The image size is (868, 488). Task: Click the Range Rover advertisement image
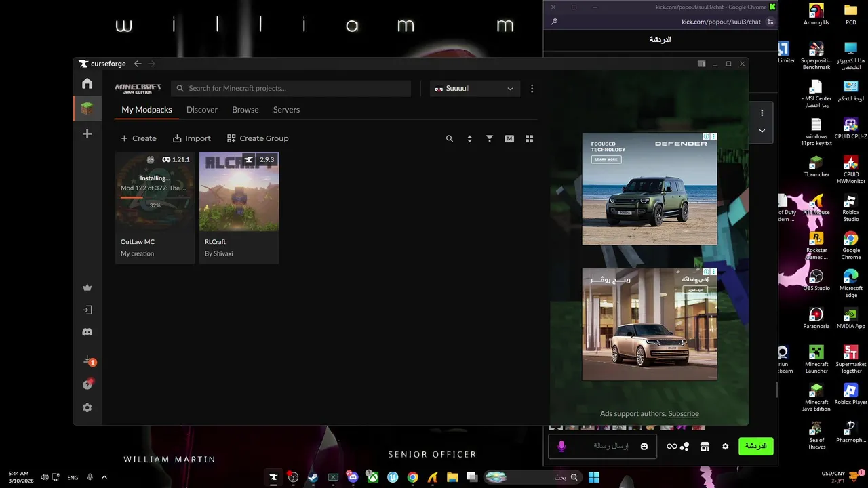(x=650, y=324)
